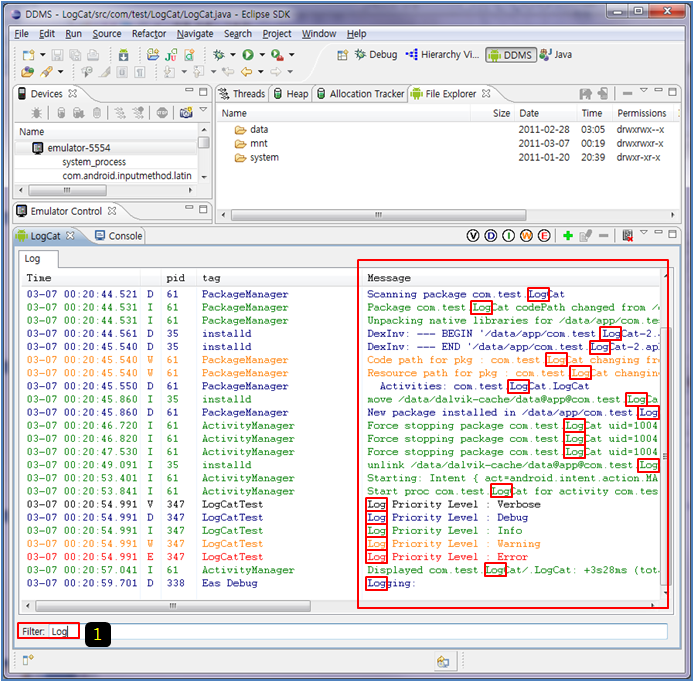Select the Info (I) log level icon
This screenshot has width=694, height=682.
(x=509, y=236)
